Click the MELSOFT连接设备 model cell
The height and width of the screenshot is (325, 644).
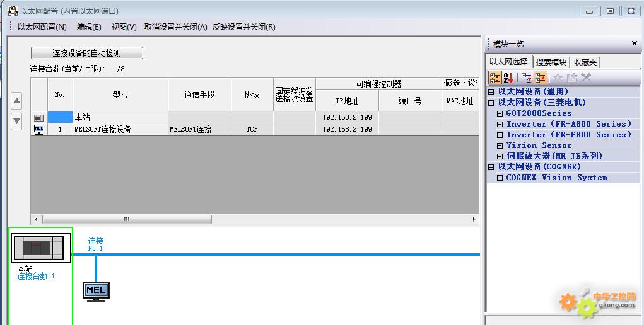(120, 129)
